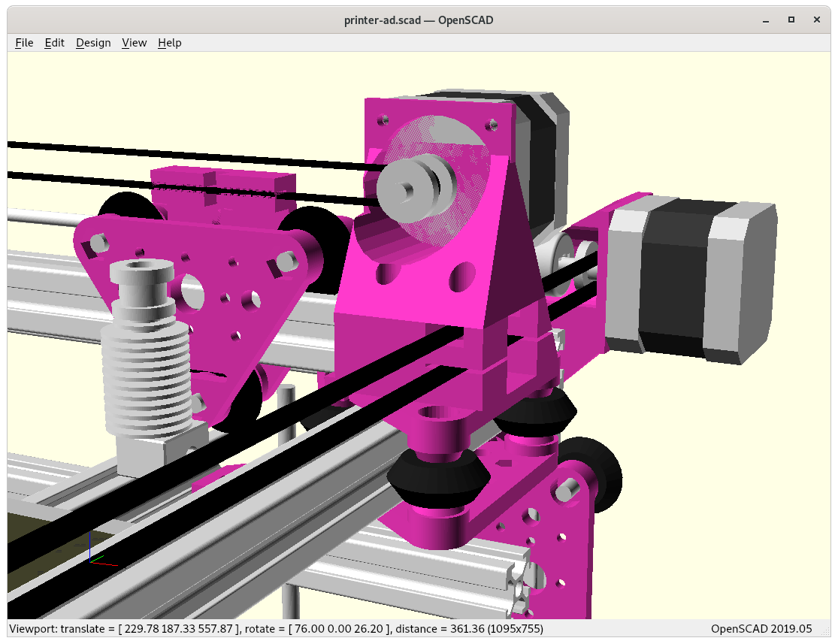Image resolution: width=838 pixels, height=644 pixels.
Task: Click the Viewport translate status bar text
Action: [x=275, y=628]
